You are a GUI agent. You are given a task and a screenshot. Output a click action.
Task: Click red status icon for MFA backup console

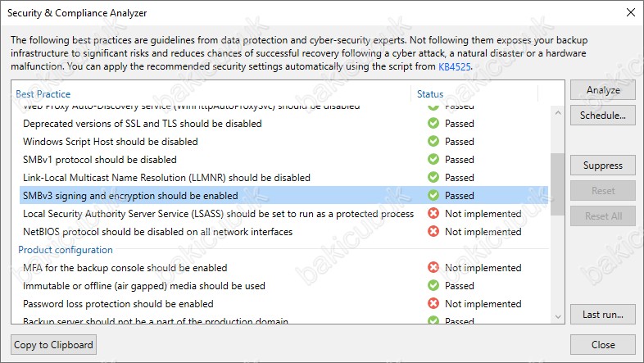[433, 268]
